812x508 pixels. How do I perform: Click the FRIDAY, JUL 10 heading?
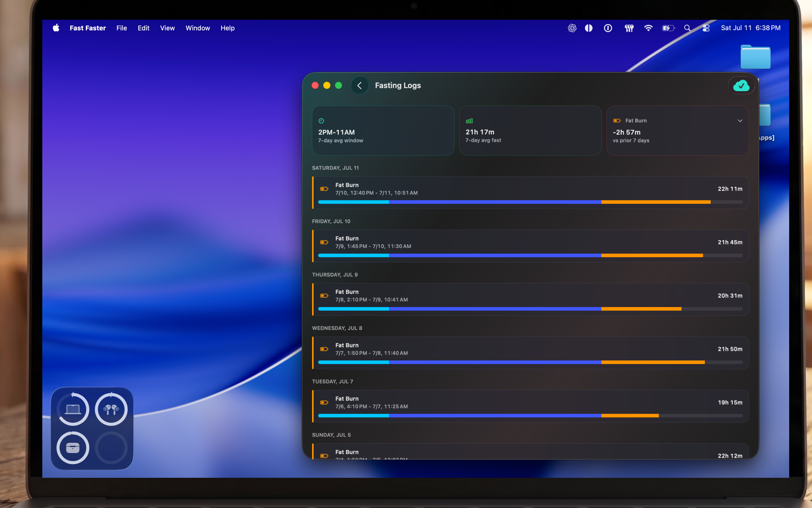tap(331, 221)
